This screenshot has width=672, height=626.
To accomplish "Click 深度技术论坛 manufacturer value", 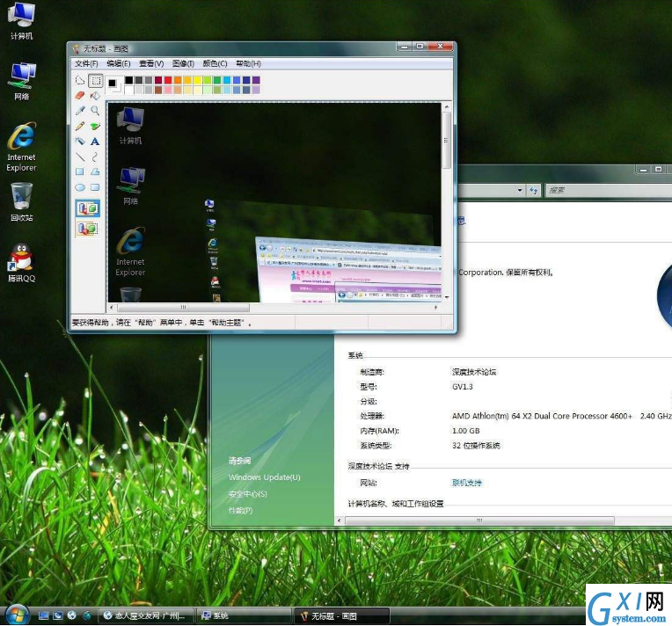I will [x=474, y=372].
